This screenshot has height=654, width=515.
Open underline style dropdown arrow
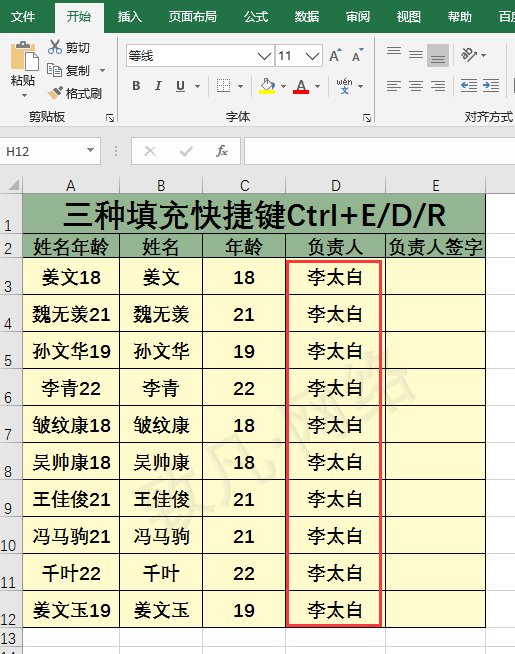click(x=198, y=86)
